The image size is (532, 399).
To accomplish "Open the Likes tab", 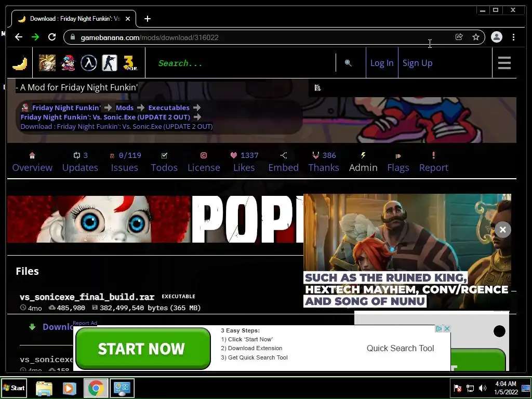I will click(x=244, y=162).
